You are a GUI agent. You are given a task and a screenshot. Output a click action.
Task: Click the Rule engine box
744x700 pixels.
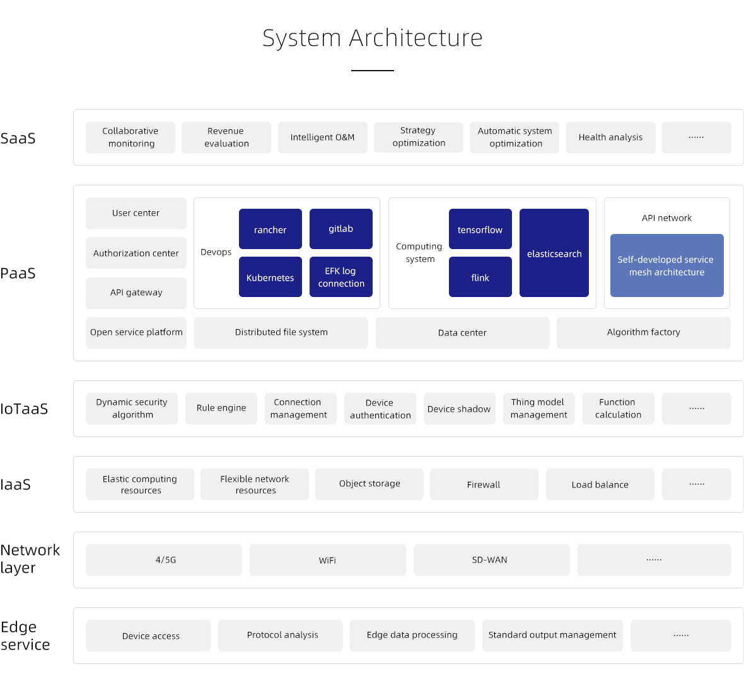[221, 408]
